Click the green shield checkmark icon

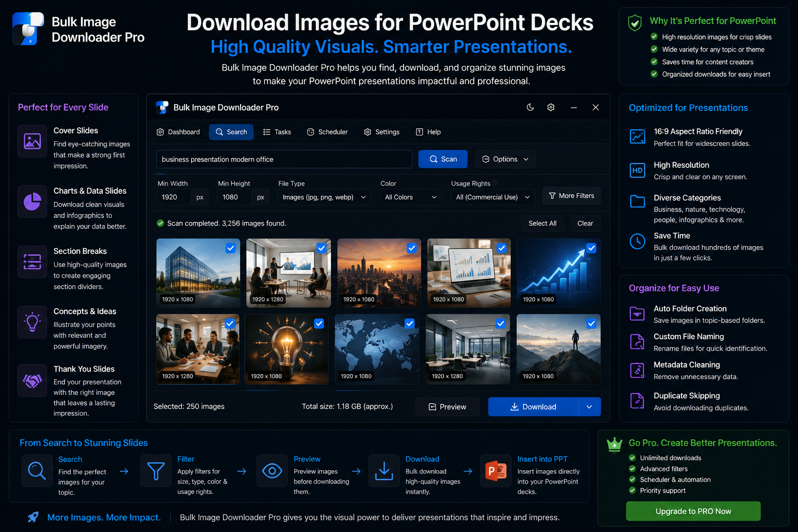click(x=635, y=23)
